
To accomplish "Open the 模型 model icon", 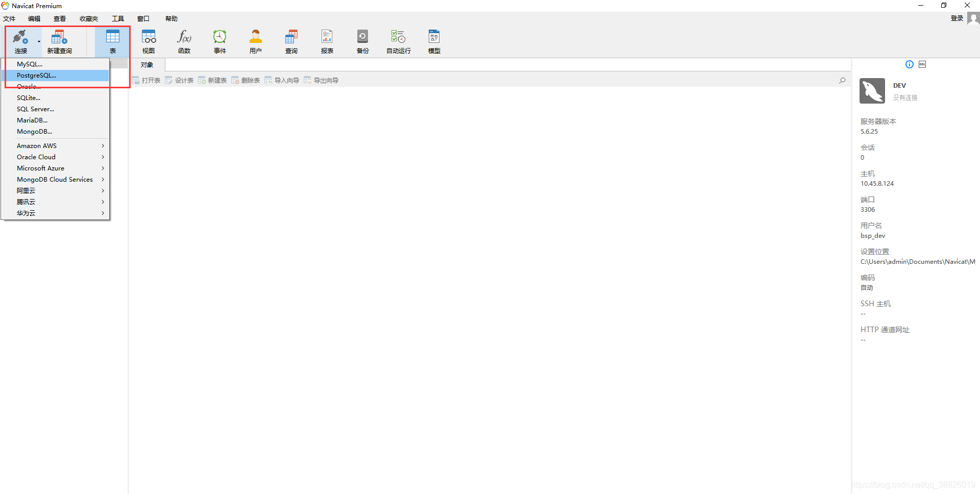I will click(x=434, y=41).
